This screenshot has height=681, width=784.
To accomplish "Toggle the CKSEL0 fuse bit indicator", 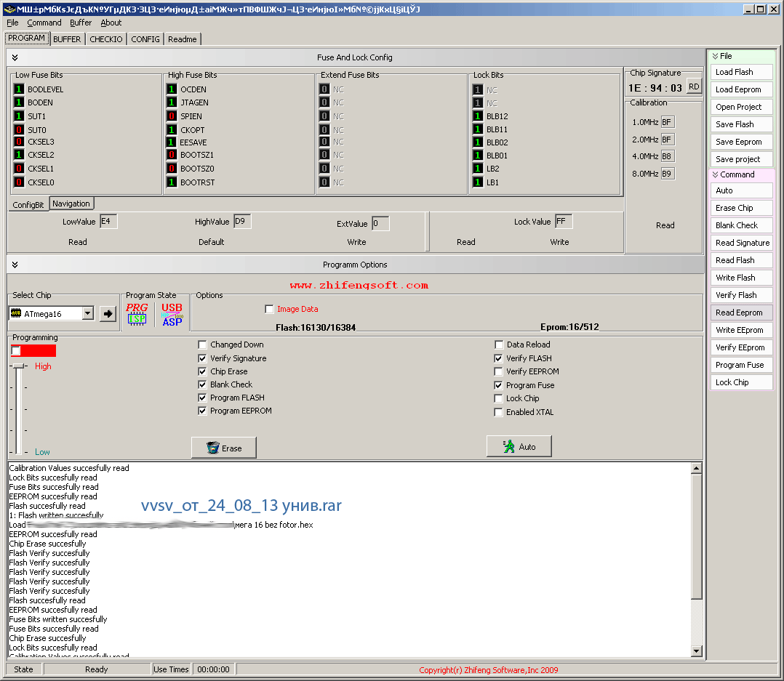I will pos(18,182).
